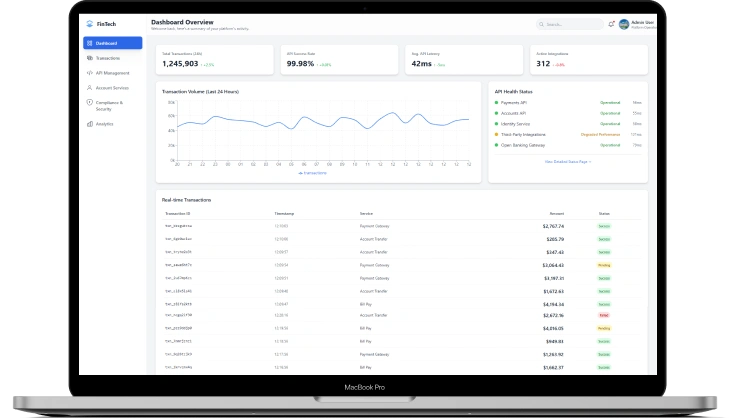This screenshot has height=419, width=730.
Task: Click the API Management code icon
Action: pos(89,73)
